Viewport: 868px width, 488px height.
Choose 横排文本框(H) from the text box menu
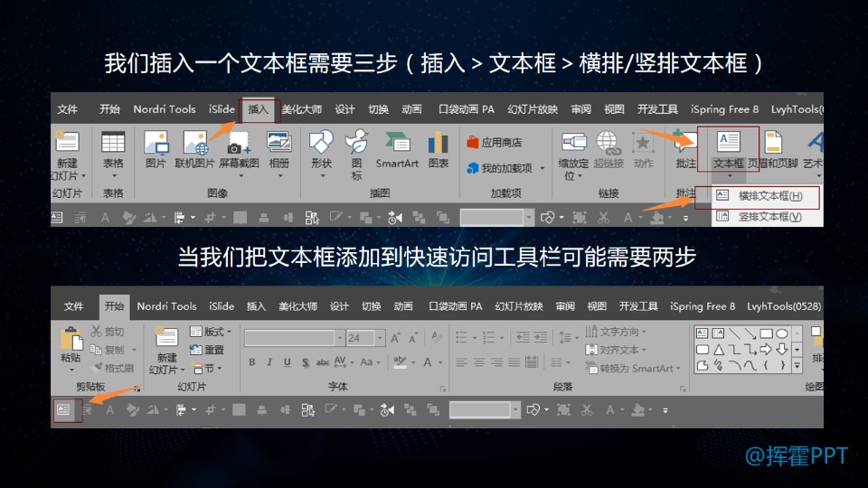point(769,195)
